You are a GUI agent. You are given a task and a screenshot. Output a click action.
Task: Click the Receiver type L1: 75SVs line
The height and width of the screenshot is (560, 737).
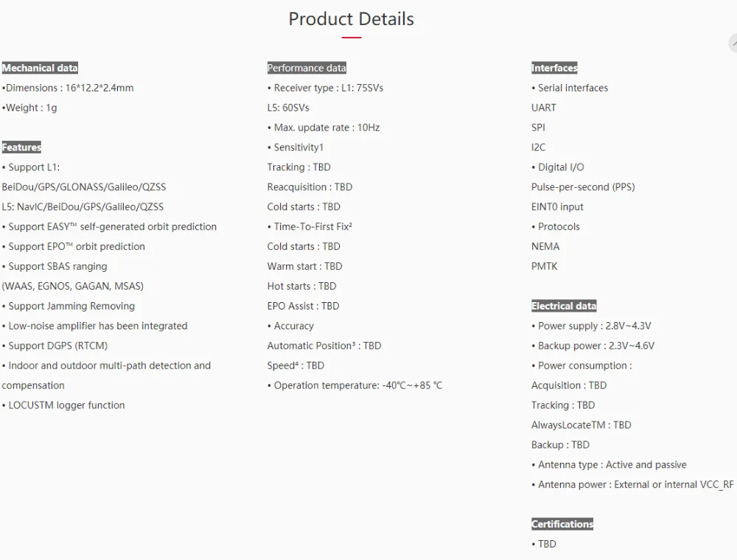pos(325,88)
